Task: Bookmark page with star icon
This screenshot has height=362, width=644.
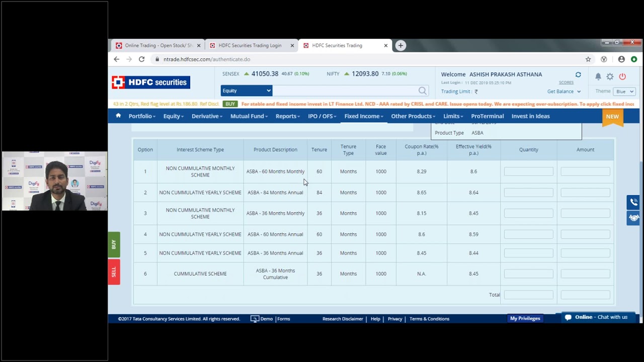Action: [x=588, y=59]
